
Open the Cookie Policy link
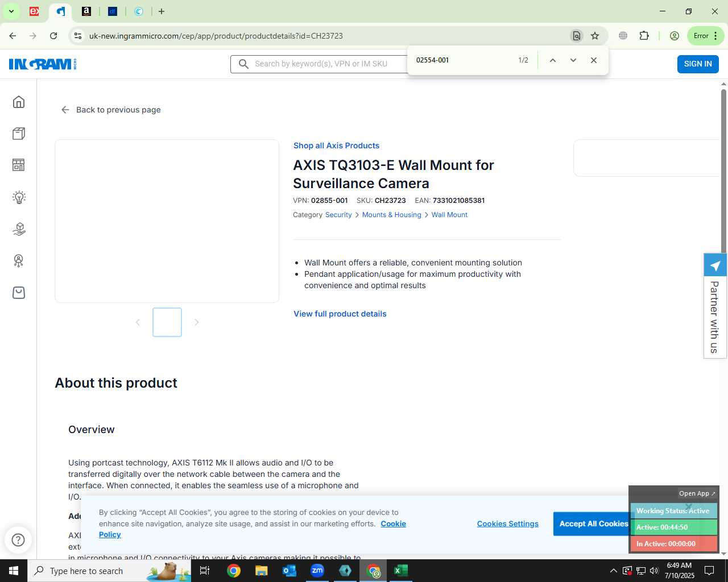point(393,524)
